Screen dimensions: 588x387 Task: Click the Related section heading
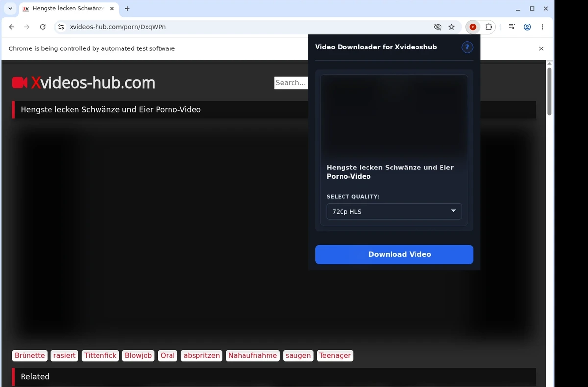click(35, 377)
